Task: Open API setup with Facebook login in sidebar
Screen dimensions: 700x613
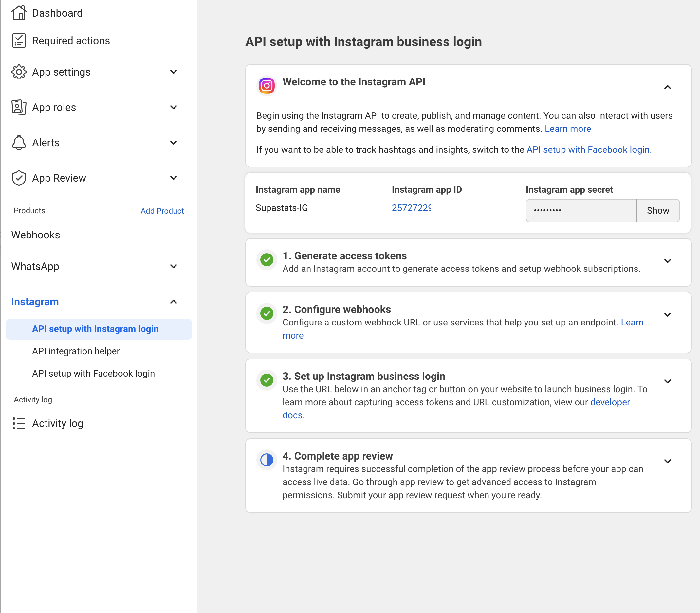Action: (93, 374)
